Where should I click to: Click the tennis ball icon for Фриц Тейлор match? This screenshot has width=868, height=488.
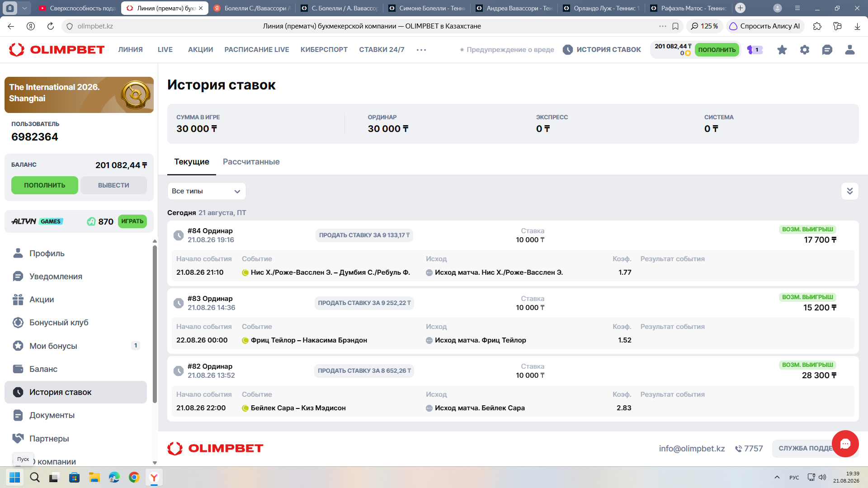pos(245,340)
